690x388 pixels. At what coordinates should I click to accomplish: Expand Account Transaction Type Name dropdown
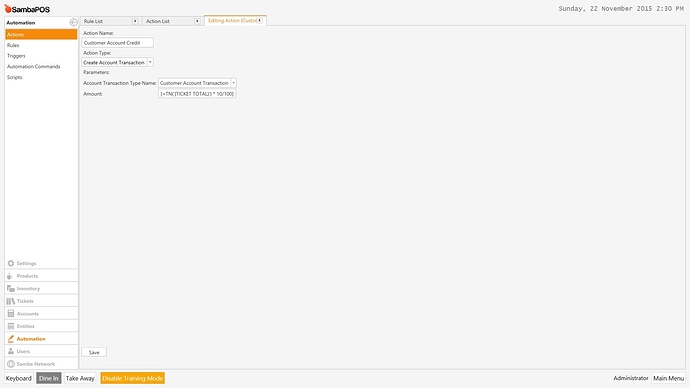coord(233,83)
